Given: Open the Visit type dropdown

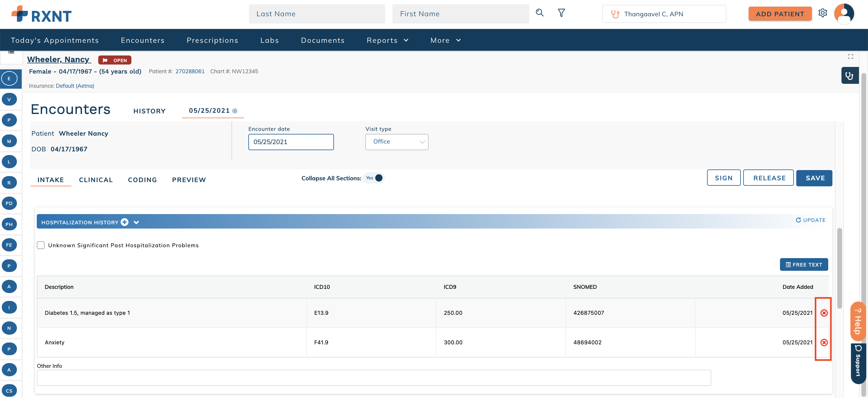Looking at the screenshot, I should pos(397,142).
